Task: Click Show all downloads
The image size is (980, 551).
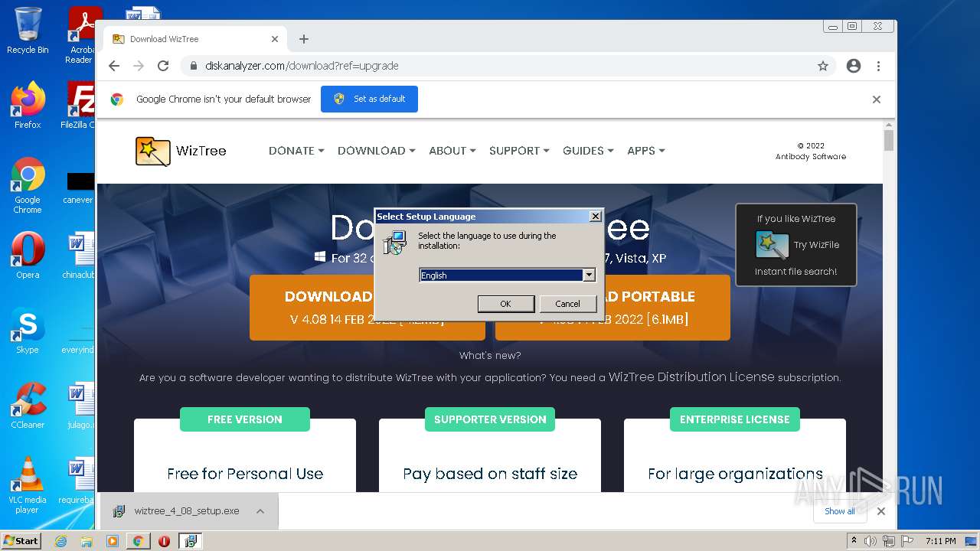Action: (x=839, y=511)
